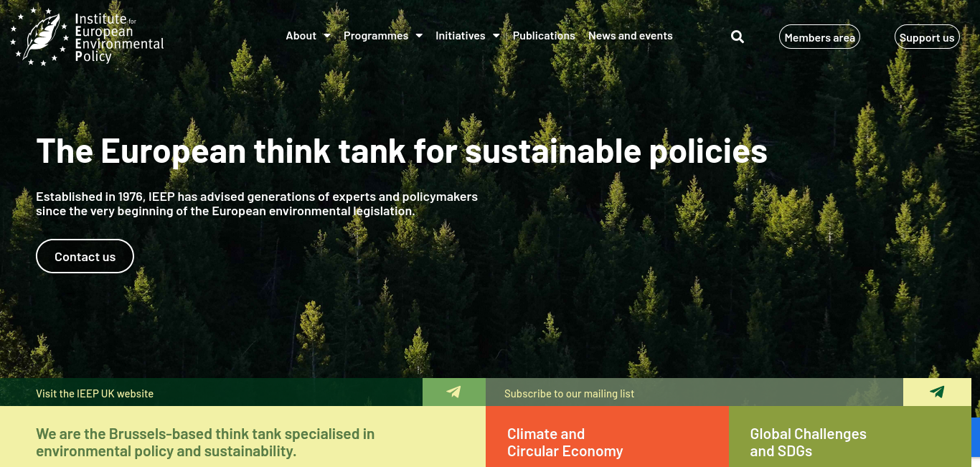The height and width of the screenshot is (467, 980).
Task: Open News and events page
Action: [x=631, y=36]
